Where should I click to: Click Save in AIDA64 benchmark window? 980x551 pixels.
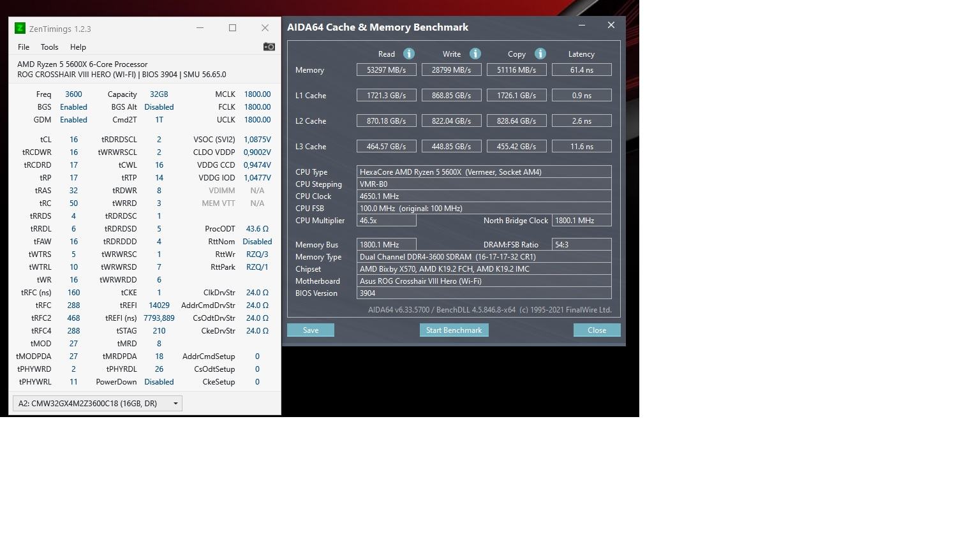pos(311,330)
